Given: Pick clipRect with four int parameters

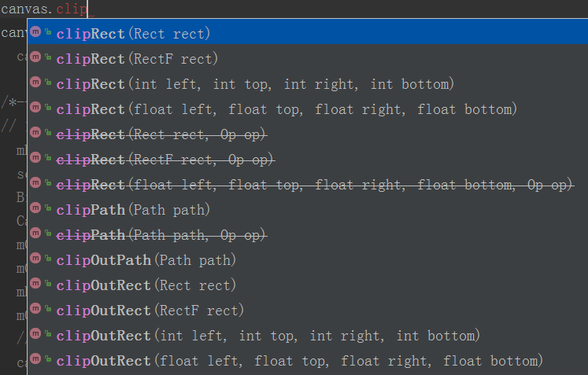Looking at the screenshot, I should [x=308, y=83].
